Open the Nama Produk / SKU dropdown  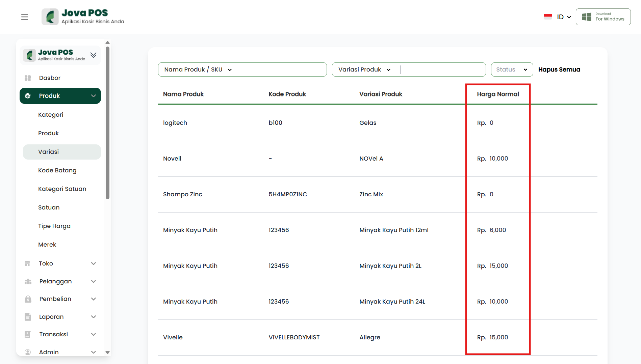[198, 69]
